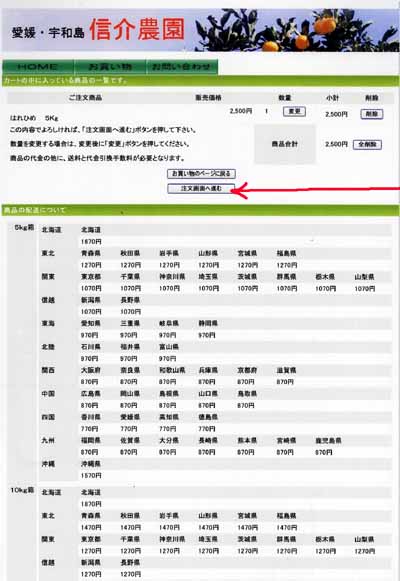Image resolution: width=400 pixels, height=581 pixels.
Task: Switch to the お買い物 tab
Action: [110, 67]
